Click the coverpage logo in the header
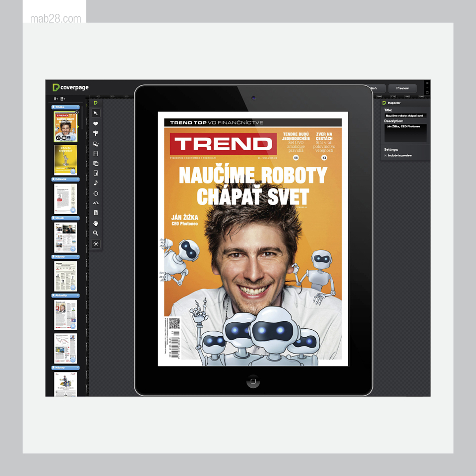Image resolution: width=476 pixels, height=476 pixels. click(x=70, y=87)
